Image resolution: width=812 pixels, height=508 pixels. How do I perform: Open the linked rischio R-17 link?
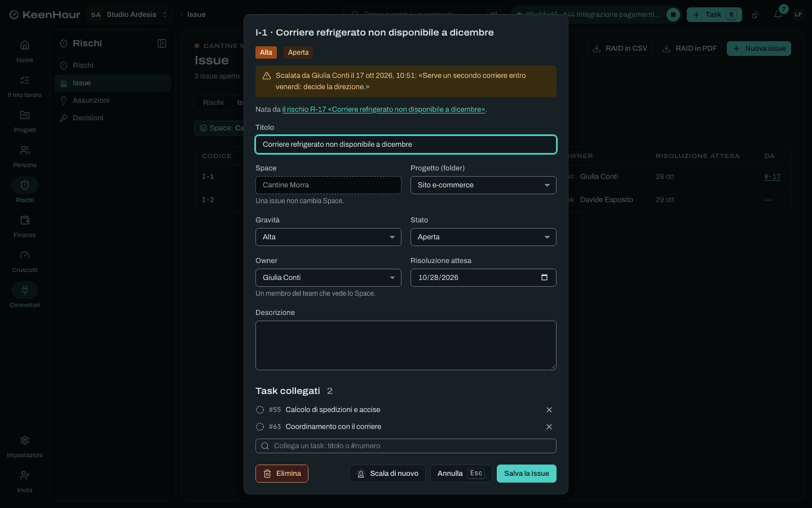pos(383,110)
